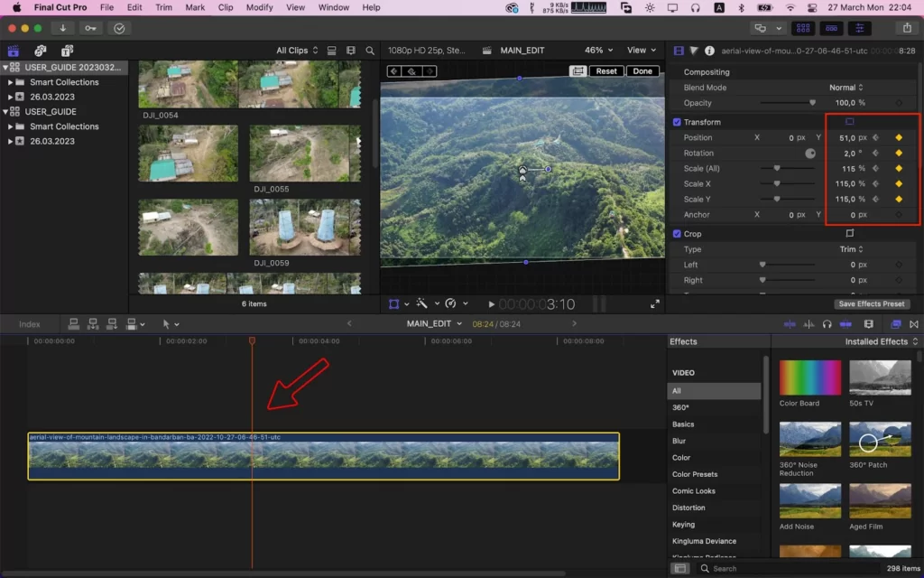Click the Transform on-screen control icon

(850, 122)
